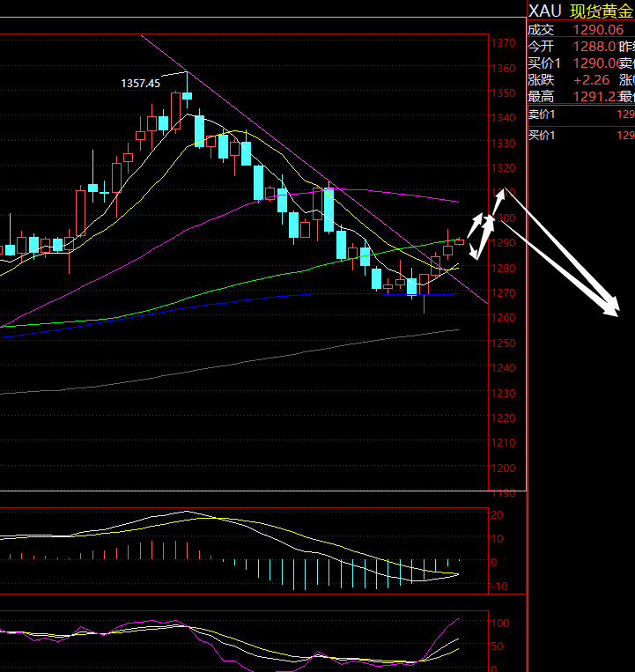Click the small 买价1 row under 卖价1
The height and width of the screenshot is (672, 635).
click(542, 136)
